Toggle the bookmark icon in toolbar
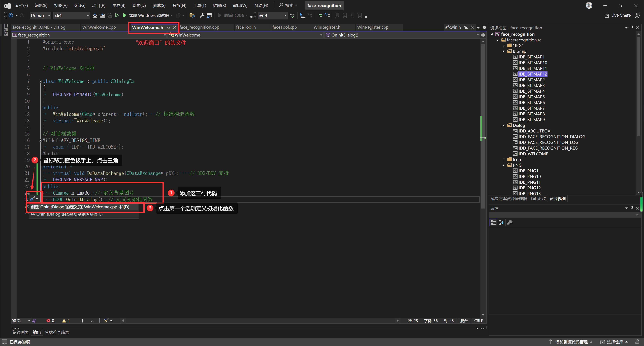This screenshot has width=644, height=346. [337, 16]
